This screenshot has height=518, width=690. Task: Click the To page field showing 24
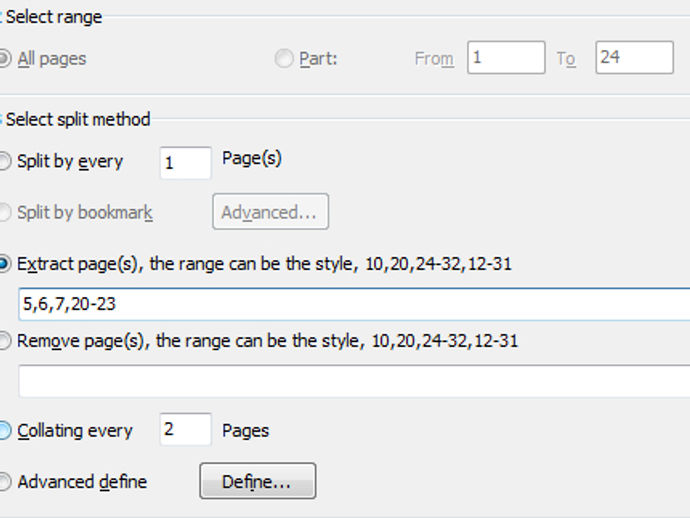pos(635,58)
